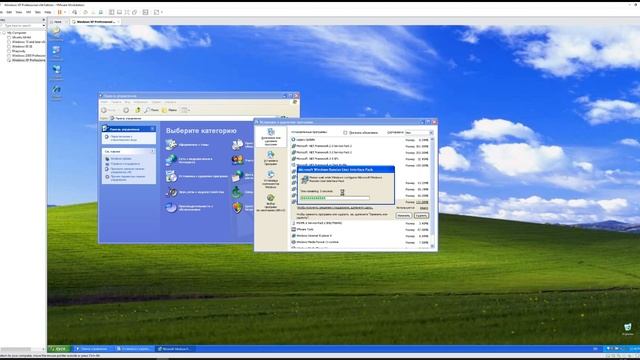Click the Add/Remove Programs list vertical scrollbar
Screen dimensions: 640x360
432,192
